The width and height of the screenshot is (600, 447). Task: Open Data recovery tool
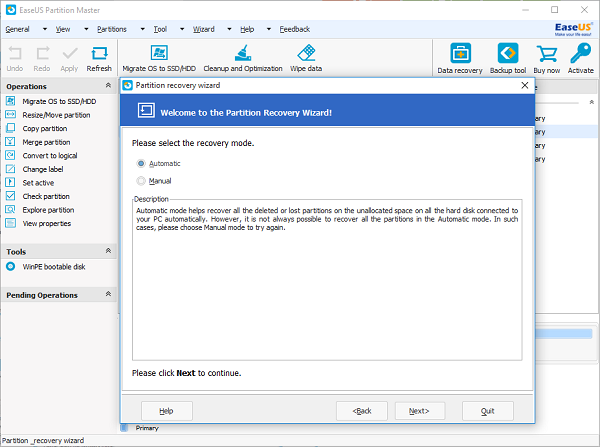460,58
